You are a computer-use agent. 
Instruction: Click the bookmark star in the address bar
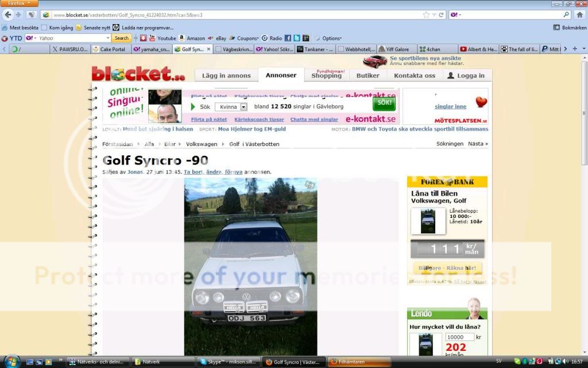click(425, 15)
